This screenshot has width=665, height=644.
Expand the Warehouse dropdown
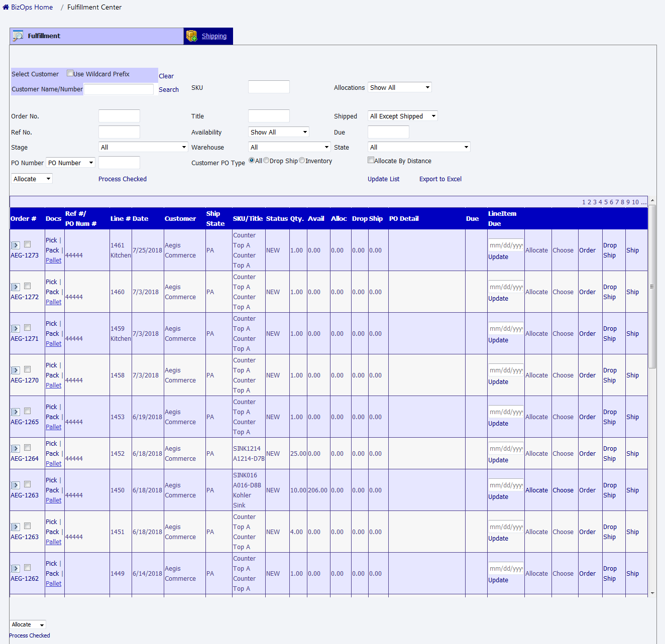[289, 147]
